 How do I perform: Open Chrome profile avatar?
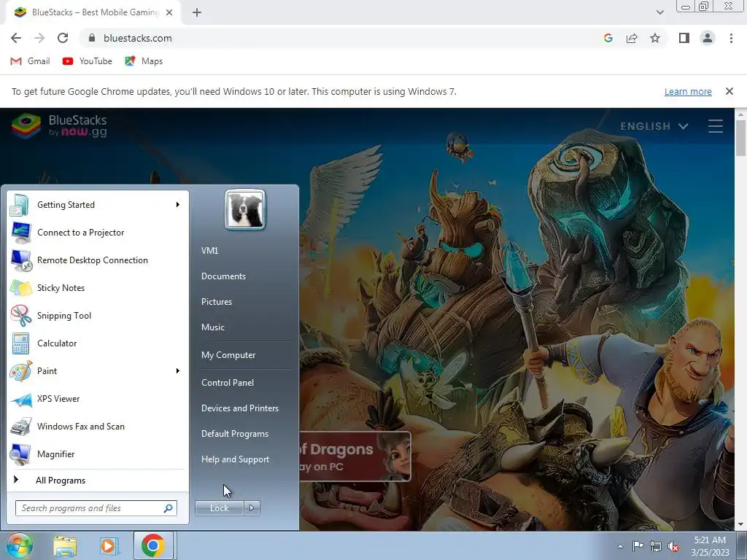click(708, 38)
